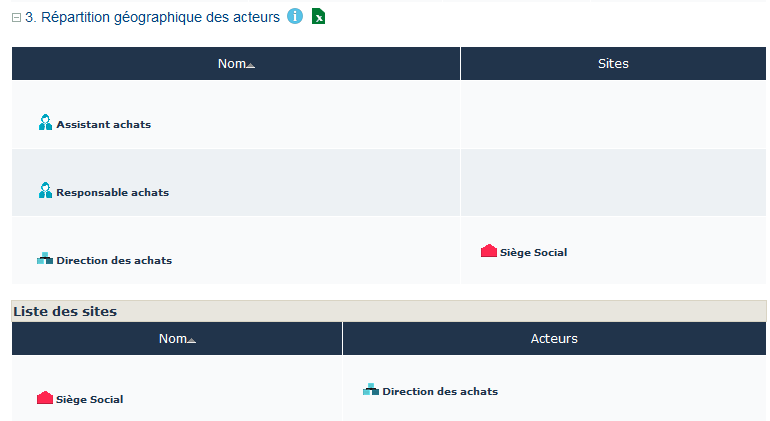Collapse the Répartition géographique des acteurs section
This screenshot has width=770, height=421.
coord(16,17)
